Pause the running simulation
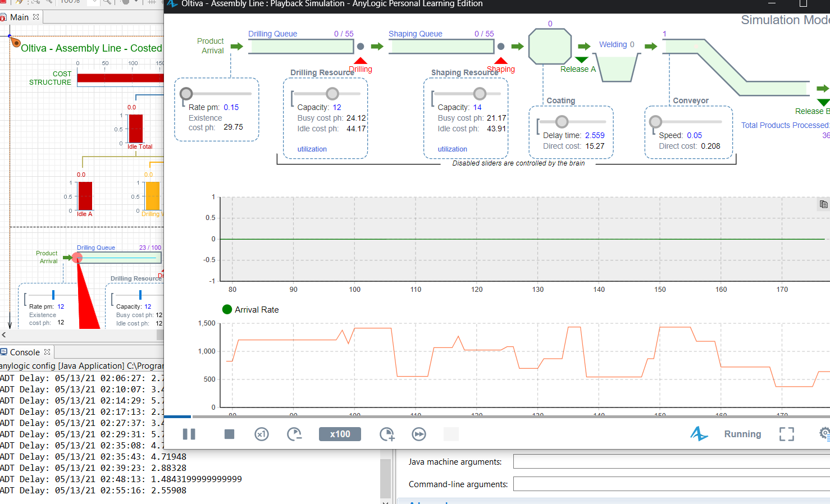 point(189,434)
